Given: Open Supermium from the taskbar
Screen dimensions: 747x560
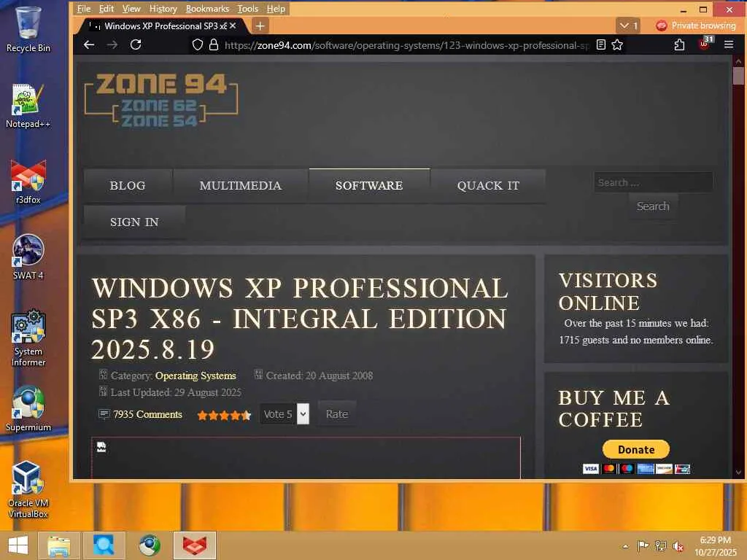Looking at the screenshot, I should (149, 545).
